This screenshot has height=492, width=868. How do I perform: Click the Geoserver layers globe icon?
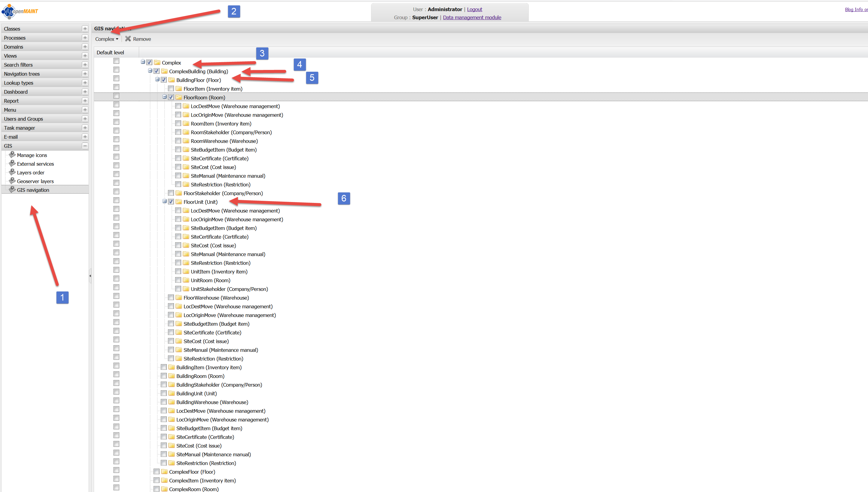[x=12, y=181]
